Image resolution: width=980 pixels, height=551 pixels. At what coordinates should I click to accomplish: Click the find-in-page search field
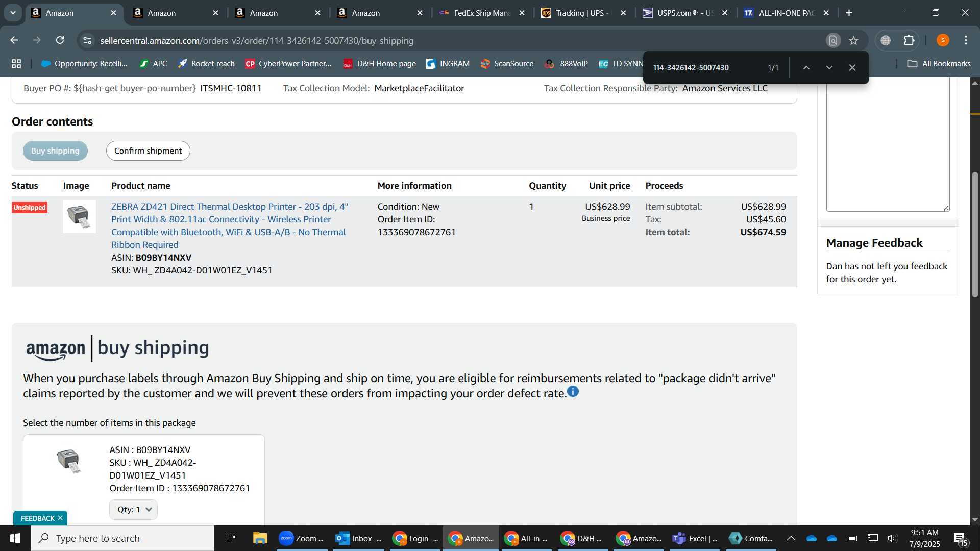[707, 67]
